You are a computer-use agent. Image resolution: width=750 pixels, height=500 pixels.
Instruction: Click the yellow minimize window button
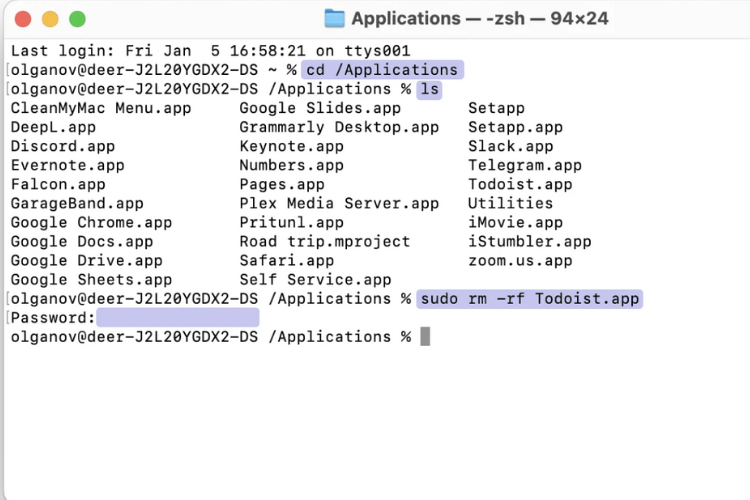point(50,19)
